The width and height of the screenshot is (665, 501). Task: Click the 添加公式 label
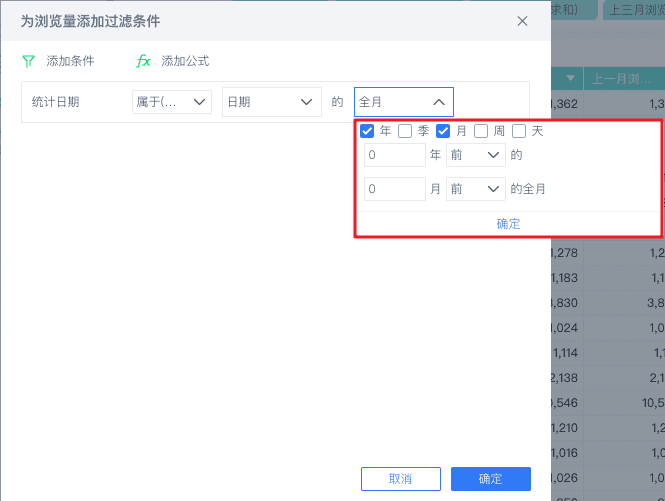click(x=185, y=61)
